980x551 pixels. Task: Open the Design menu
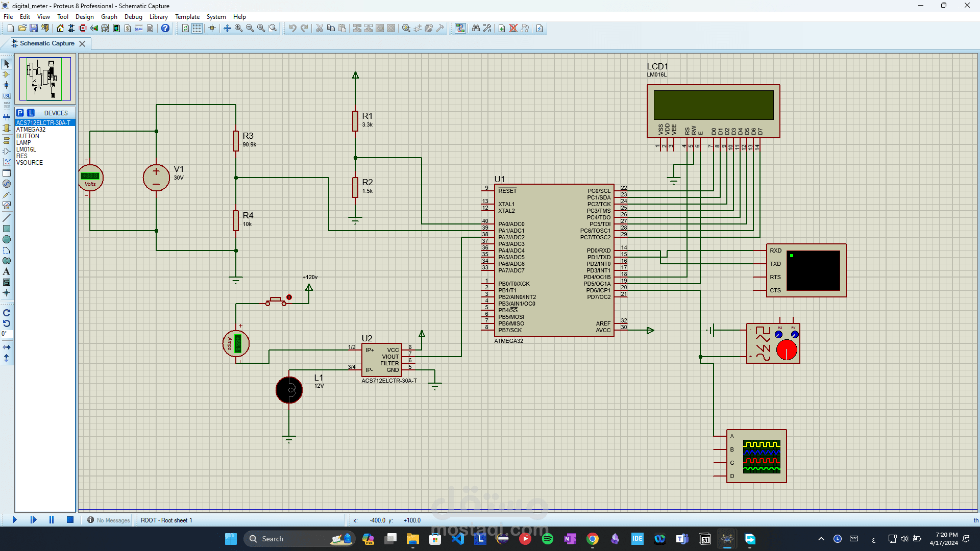click(x=85, y=17)
